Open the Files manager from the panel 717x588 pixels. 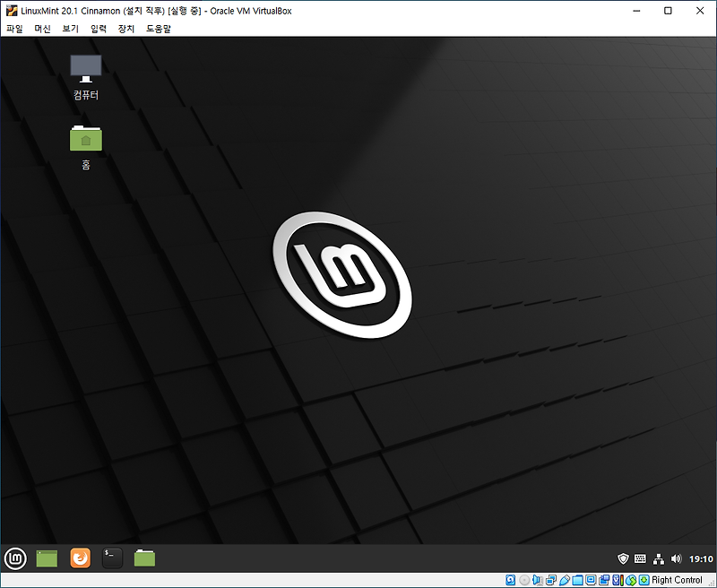(144, 558)
